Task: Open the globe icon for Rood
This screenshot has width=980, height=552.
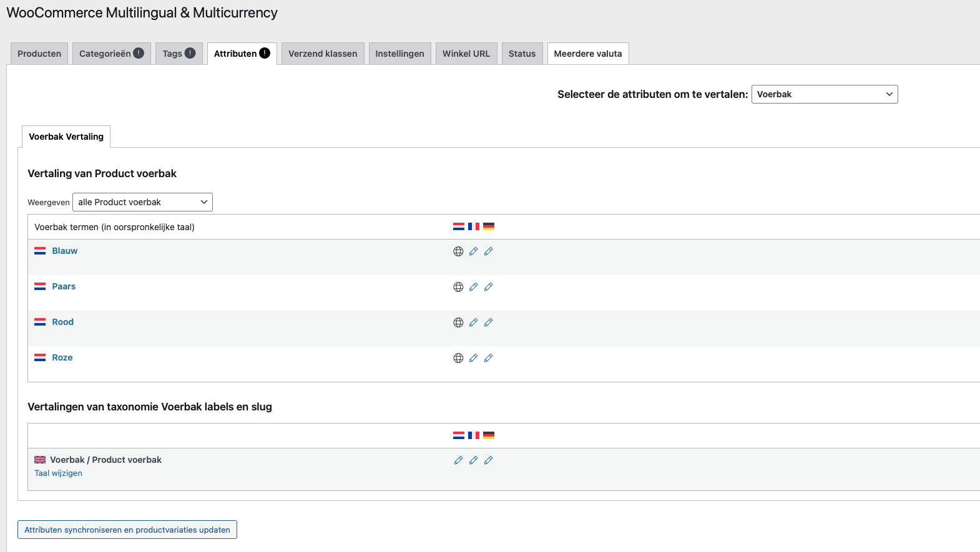Action: (x=458, y=322)
